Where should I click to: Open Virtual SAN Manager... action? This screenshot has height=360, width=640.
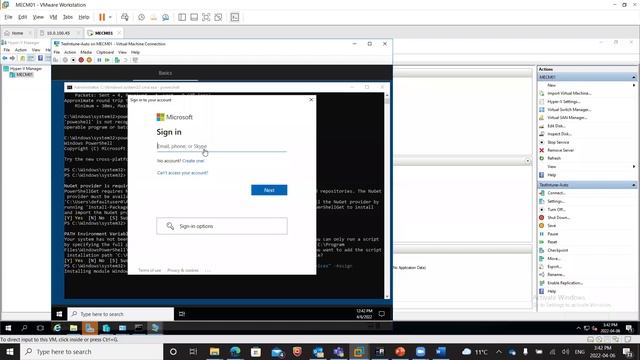(567, 118)
